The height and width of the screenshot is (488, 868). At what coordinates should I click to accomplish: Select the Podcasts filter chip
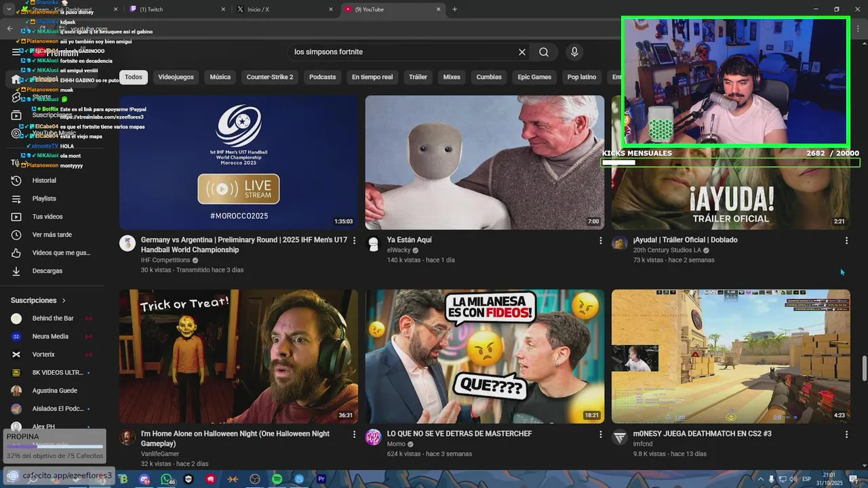pos(322,77)
